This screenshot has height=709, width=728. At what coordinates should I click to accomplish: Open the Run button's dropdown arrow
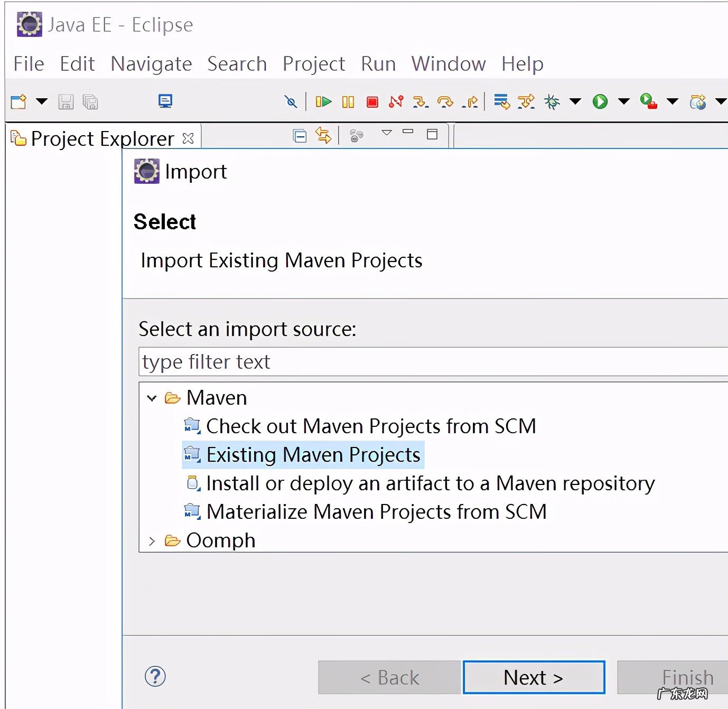pos(623,101)
